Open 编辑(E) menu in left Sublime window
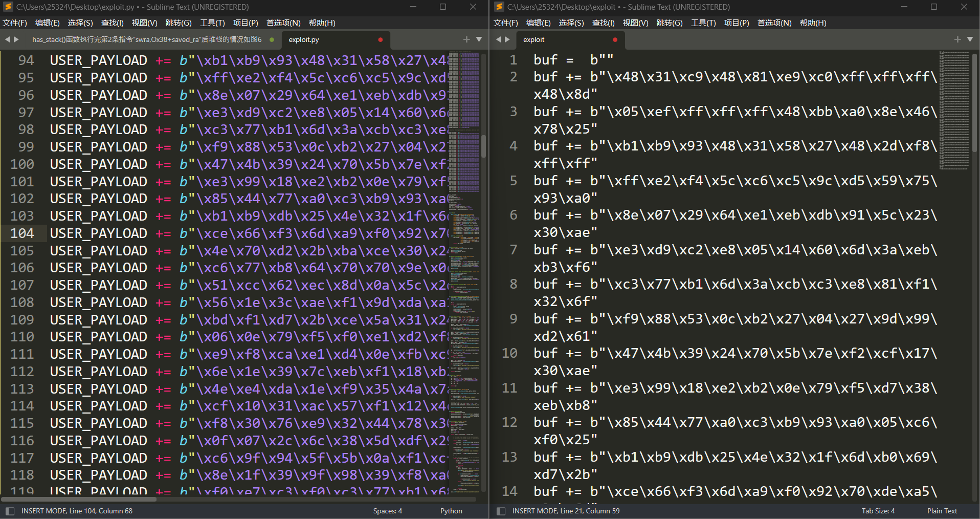This screenshot has height=519, width=980. click(48, 23)
